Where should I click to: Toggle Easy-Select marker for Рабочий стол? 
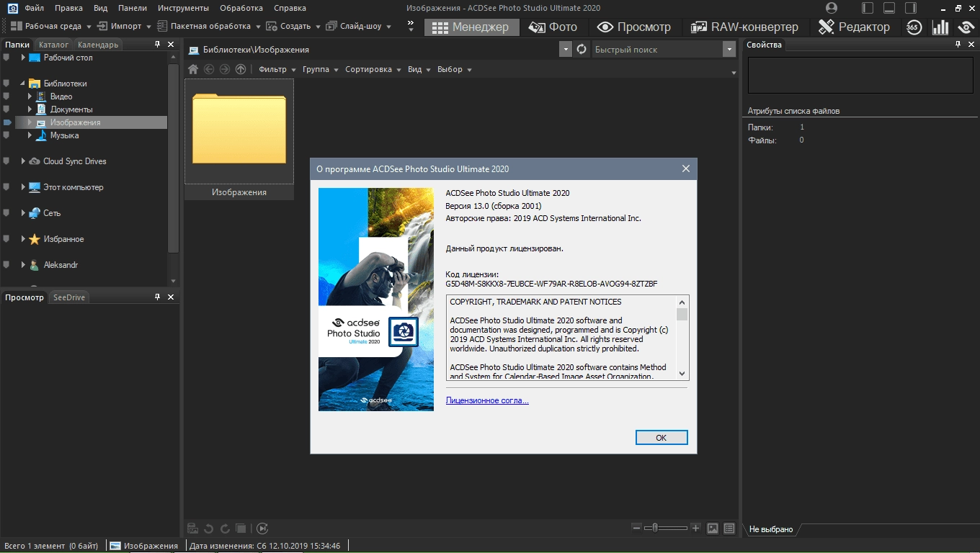click(x=6, y=58)
